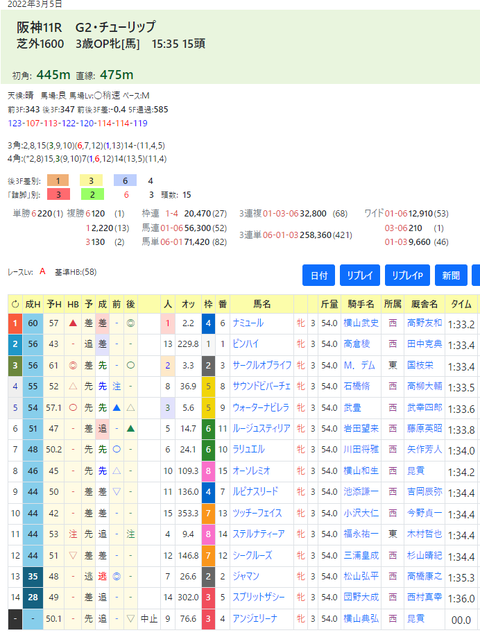This screenshot has width=480, height=635.
Task: Open horse link ルージュスティリア
Action: click(261, 428)
